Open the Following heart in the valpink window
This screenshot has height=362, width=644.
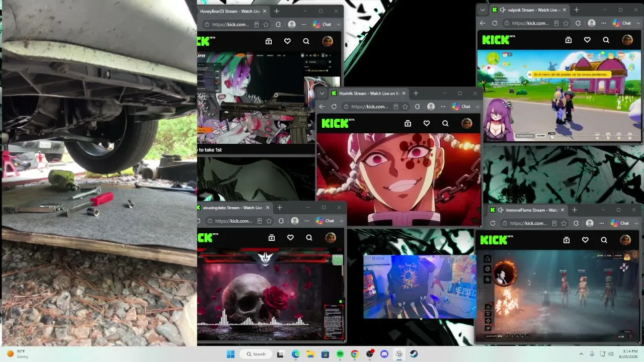[587, 40]
